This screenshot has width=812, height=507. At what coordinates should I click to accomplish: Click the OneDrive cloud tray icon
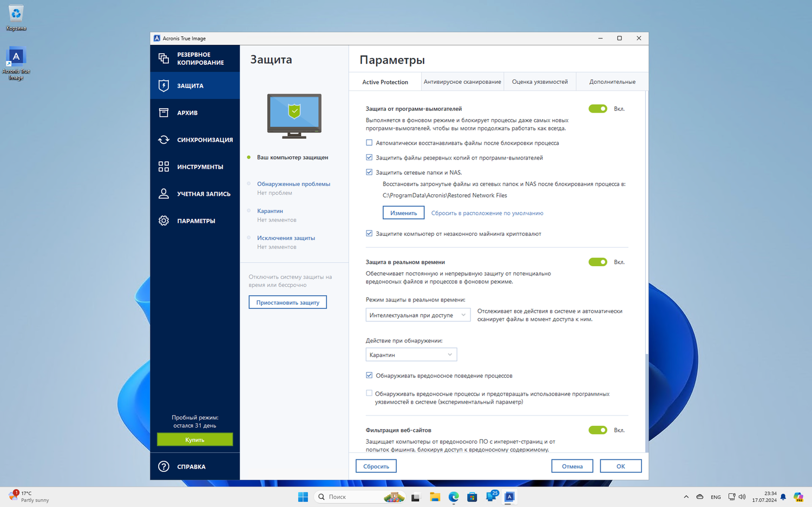click(x=700, y=497)
